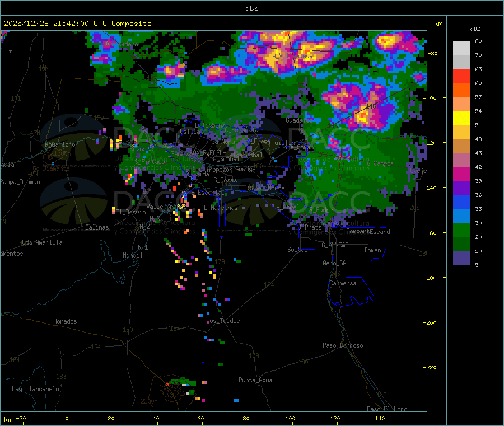Click the 'A_Villanueva' label over the storm

coord(292,56)
